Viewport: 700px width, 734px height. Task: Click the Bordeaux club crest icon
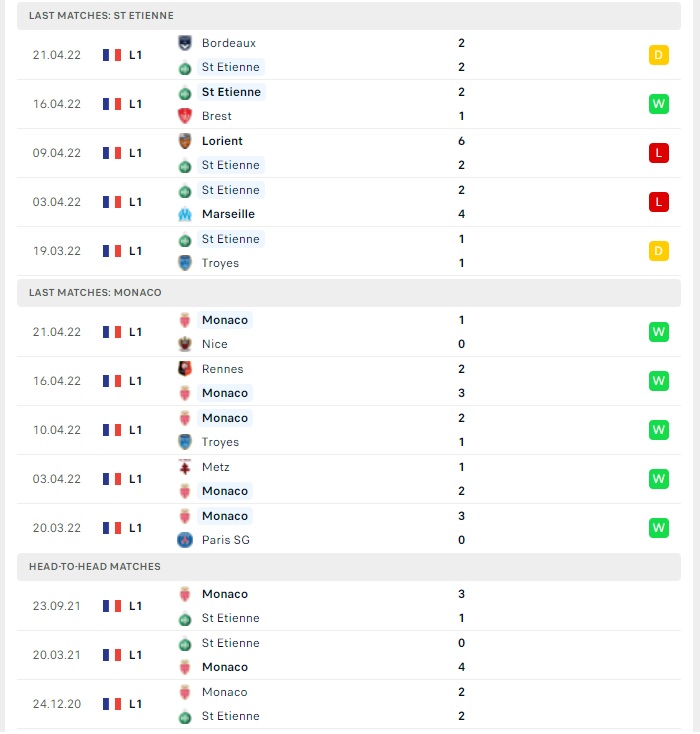(185, 43)
